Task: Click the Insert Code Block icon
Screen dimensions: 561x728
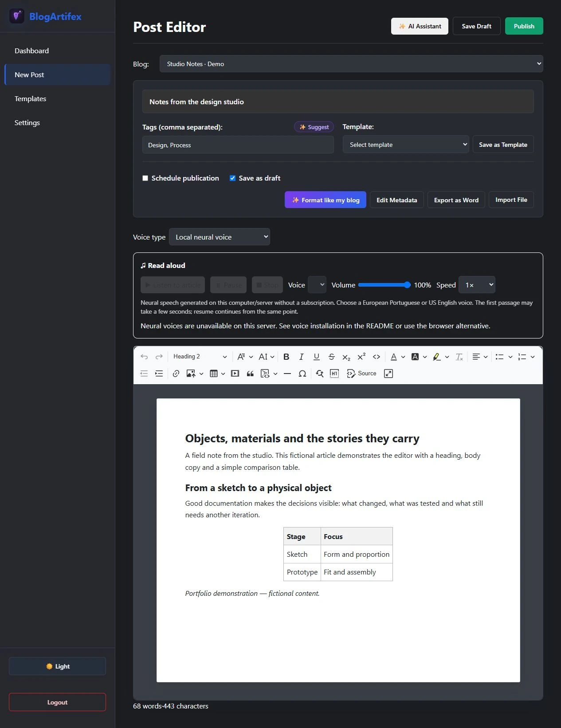Action: pos(265,374)
